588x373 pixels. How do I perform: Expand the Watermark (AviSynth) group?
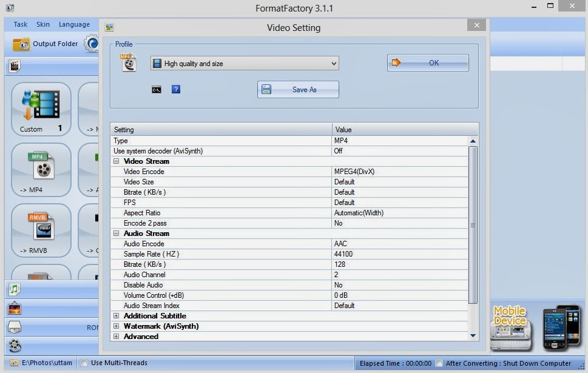(x=117, y=326)
